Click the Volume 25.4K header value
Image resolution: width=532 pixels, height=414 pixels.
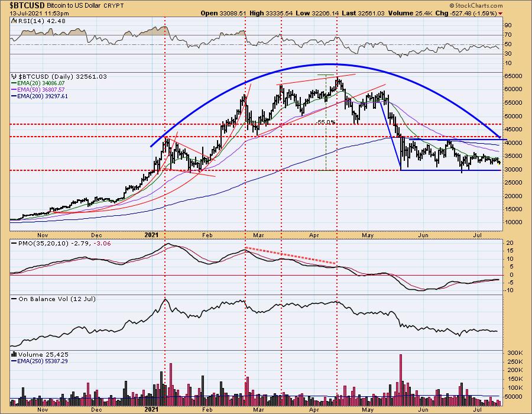(410, 13)
